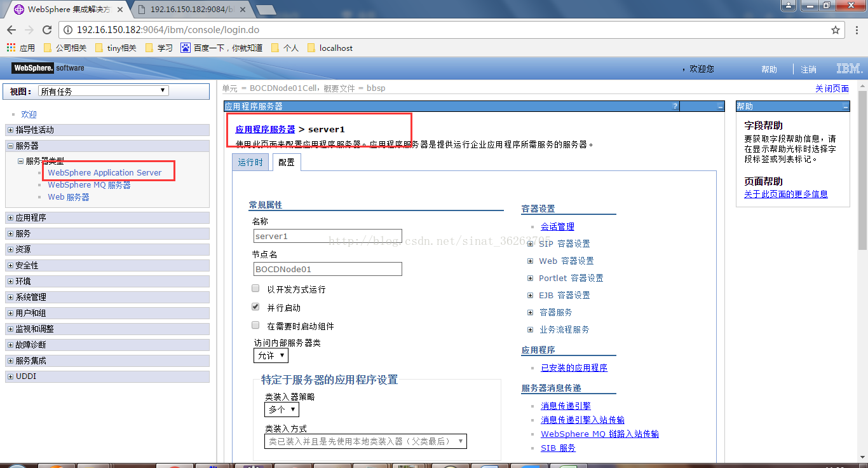Open the 访问内部服务器类 允许 dropdown
The image size is (868, 468).
tap(271, 356)
